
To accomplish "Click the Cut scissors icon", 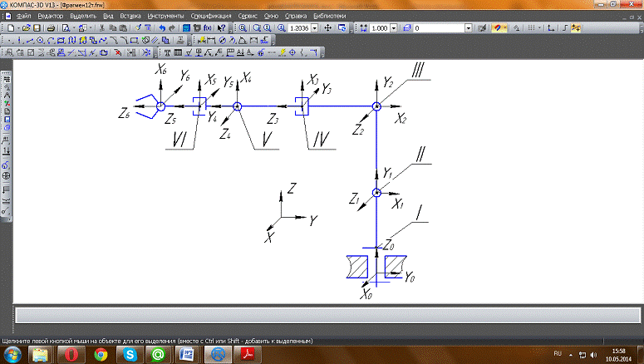I will coord(101,27).
